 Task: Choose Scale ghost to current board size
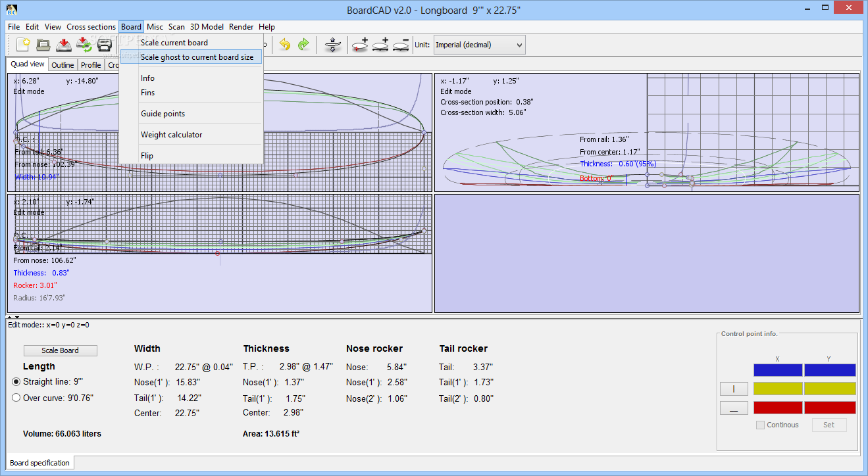[x=191, y=57]
